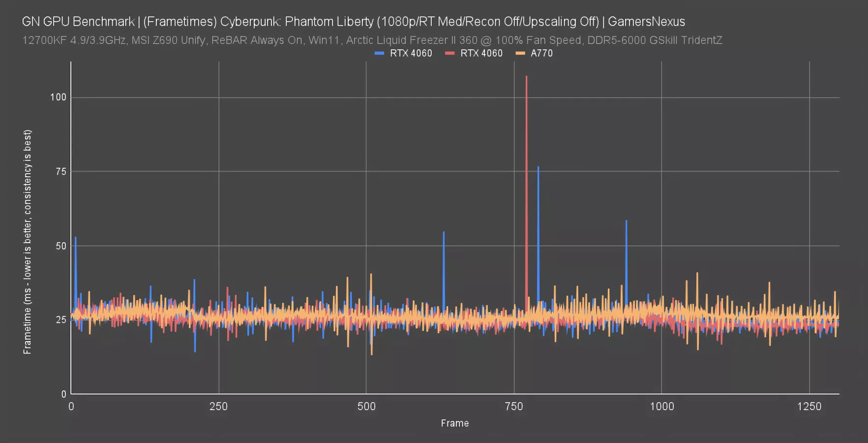The image size is (868, 443).
Task: Click the tip of the blue spike near 75 ms
Action: tap(538, 167)
